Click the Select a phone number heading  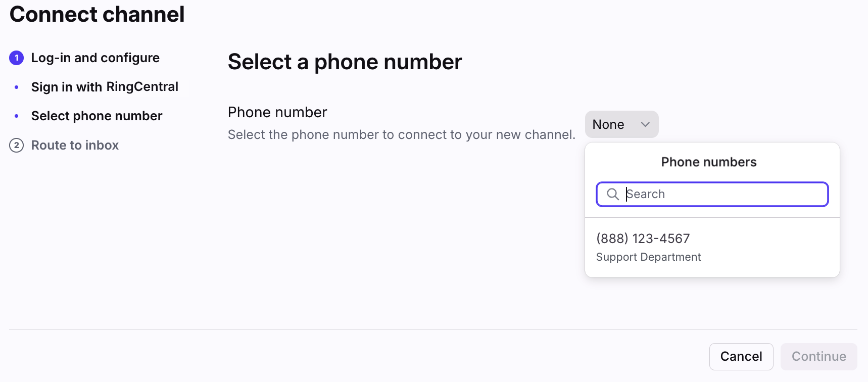pos(345,62)
